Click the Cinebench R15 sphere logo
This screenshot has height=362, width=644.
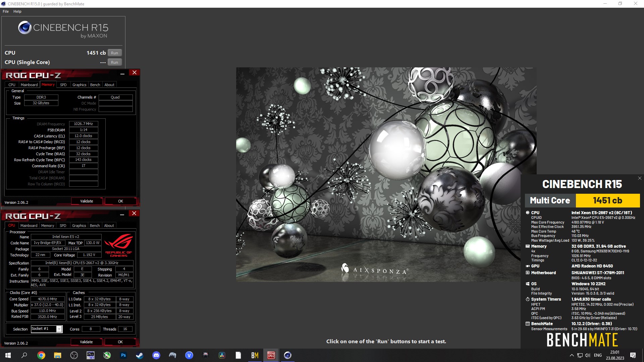pos(25,28)
